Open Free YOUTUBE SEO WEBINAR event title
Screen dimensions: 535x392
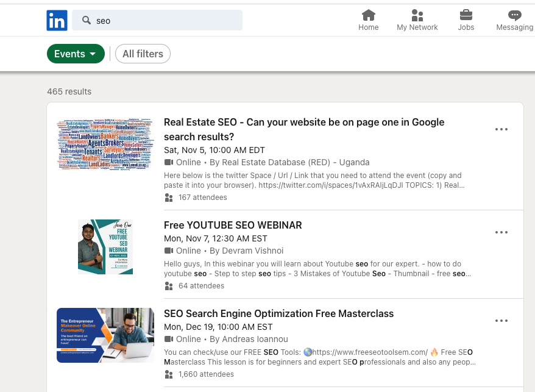tap(233, 225)
